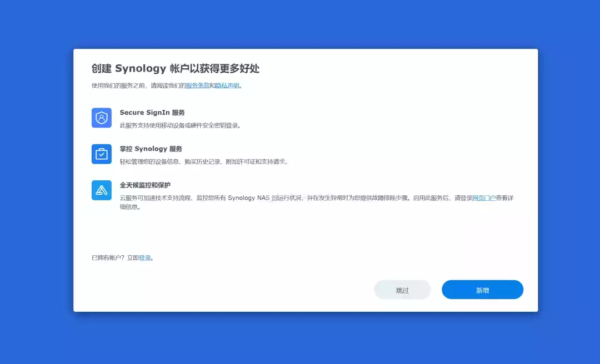Click the 云服务可加速技术支持流程 description text
The width and height of the screenshot is (600, 364).
pyautogui.click(x=317, y=203)
